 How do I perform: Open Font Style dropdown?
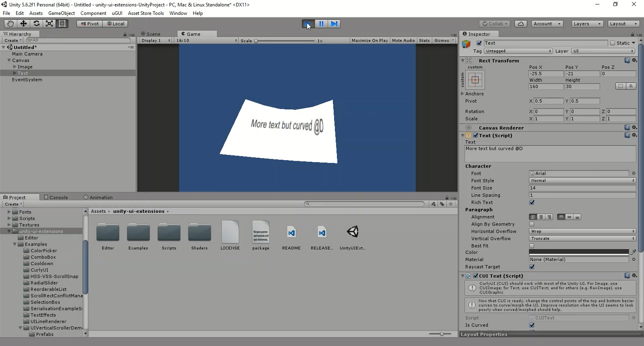tap(582, 181)
